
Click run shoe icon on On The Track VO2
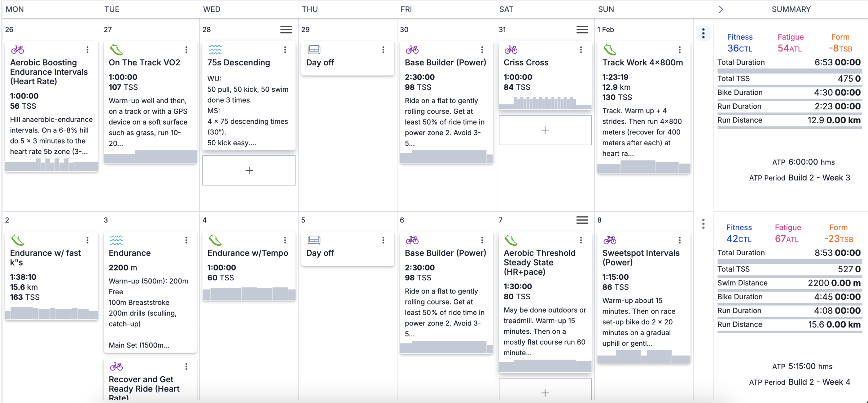116,50
